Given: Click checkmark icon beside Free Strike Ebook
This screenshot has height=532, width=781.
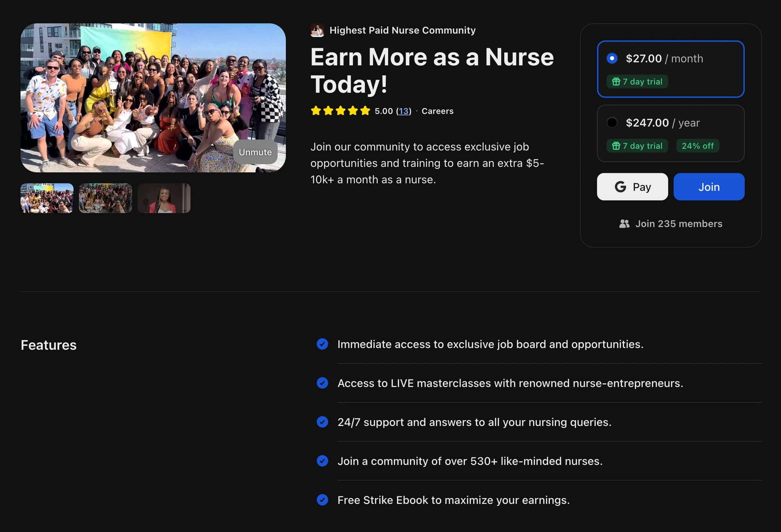Looking at the screenshot, I should click(x=322, y=500).
